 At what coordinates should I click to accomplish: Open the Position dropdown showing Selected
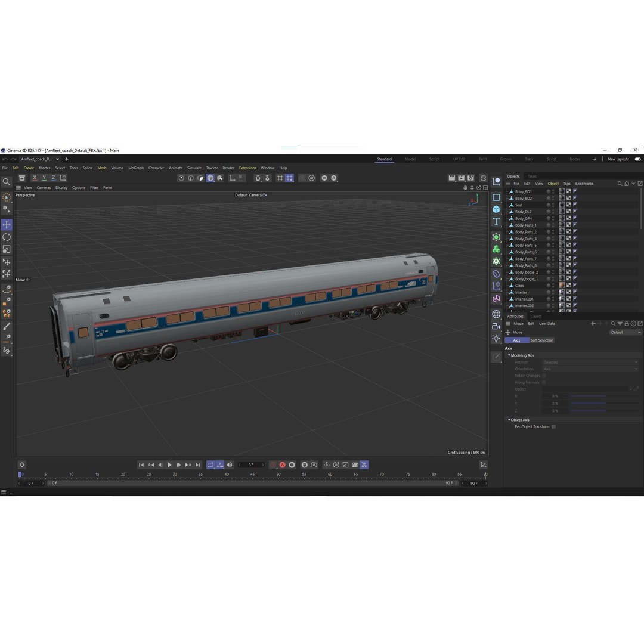[590, 363]
